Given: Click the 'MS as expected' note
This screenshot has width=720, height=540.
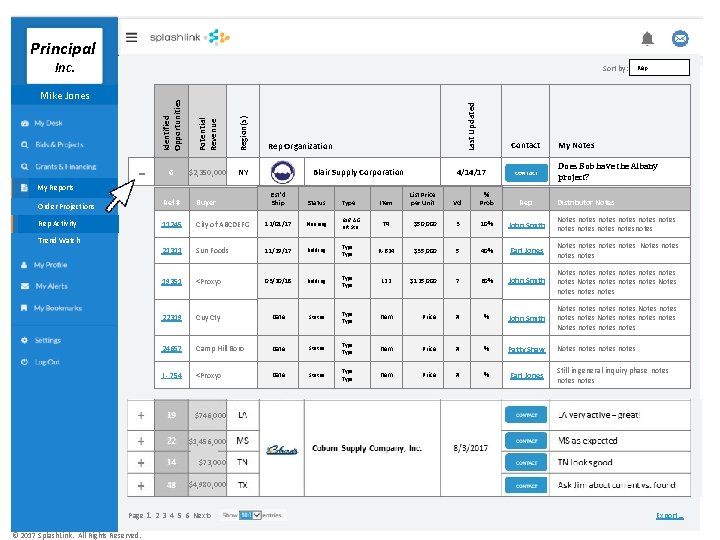Looking at the screenshot, I should coord(587,441).
